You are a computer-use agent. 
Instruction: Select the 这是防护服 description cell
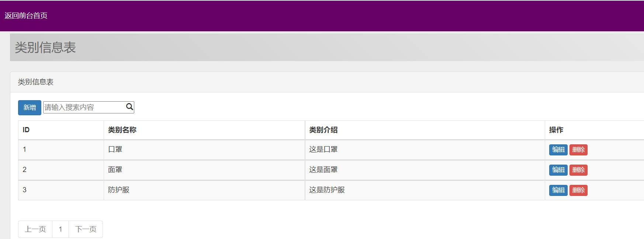coord(327,190)
